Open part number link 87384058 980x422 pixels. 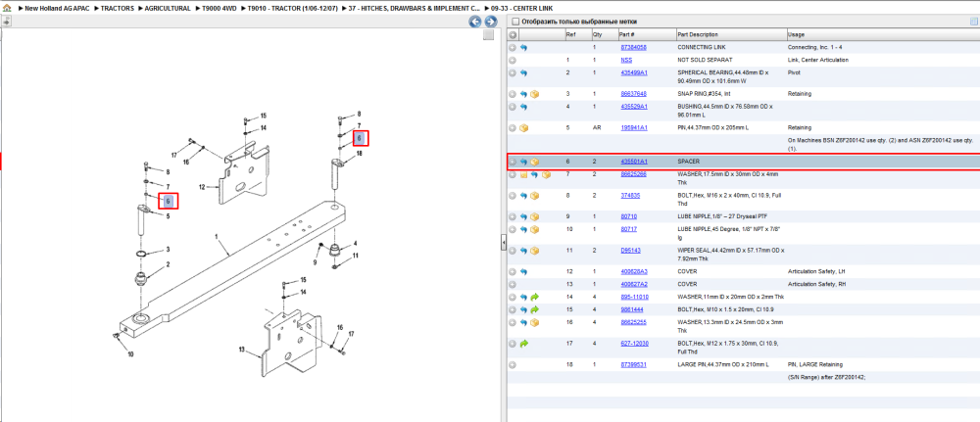click(633, 47)
